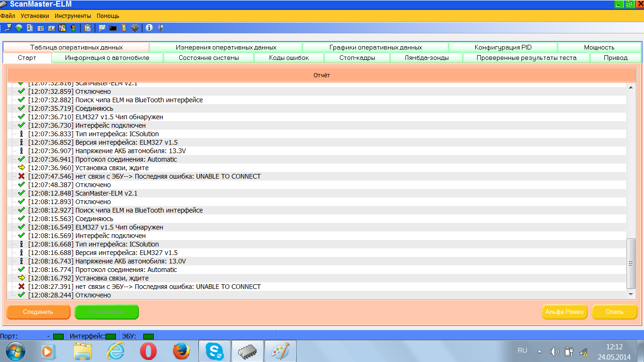This screenshot has height=362, width=644.
Task: Click the globe icon in toolbar
Action: [19, 28]
